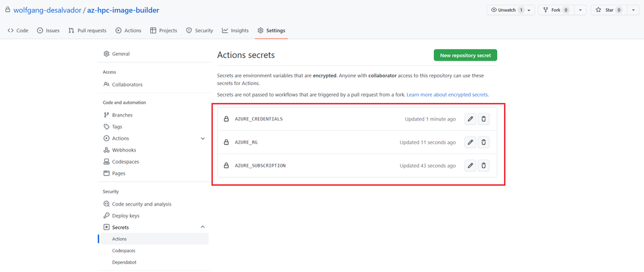Click the webhook icon next to Webhooks
The width and height of the screenshot is (644, 272).
click(106, 150)
